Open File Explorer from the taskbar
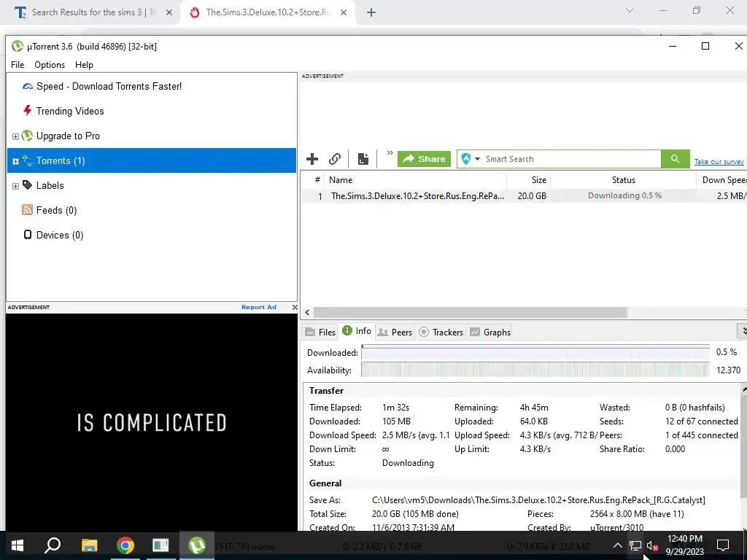 pos(89,545)
